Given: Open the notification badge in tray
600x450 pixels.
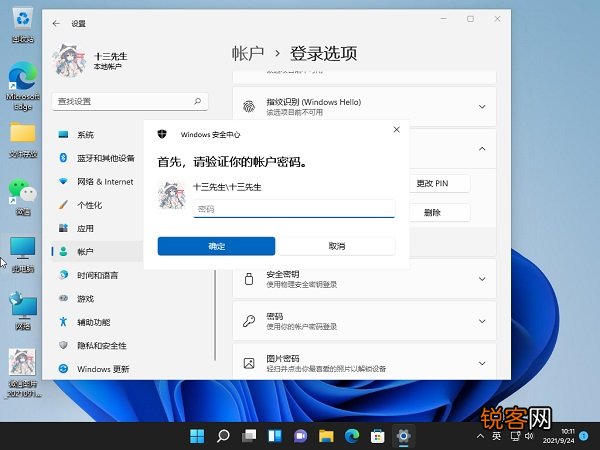Looking at the screenshot, I should 584,436.
